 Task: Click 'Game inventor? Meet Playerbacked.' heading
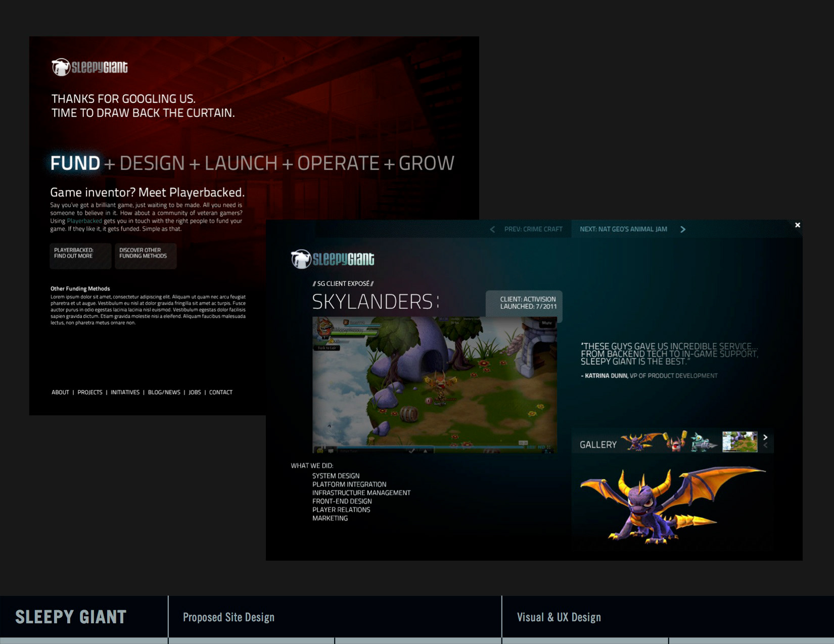click(147, 192)
